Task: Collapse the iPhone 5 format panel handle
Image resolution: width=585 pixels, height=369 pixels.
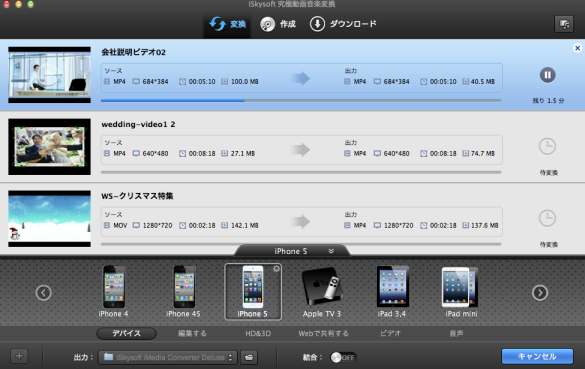Action: (x=292, y=251)
